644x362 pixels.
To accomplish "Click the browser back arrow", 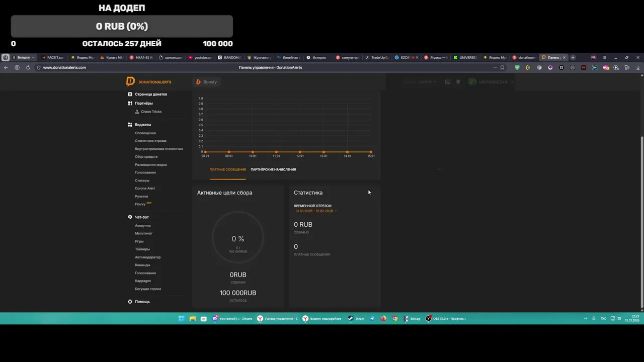I will click(6, 67).
